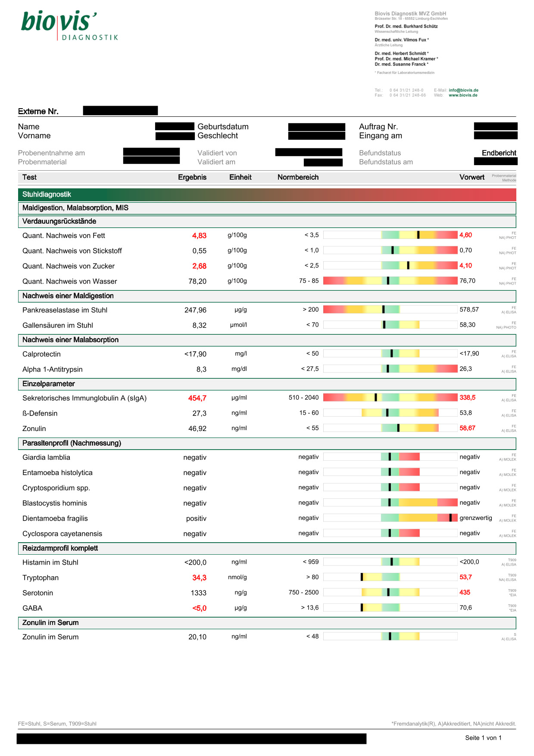The width and height of the screenshot is (534, 756).
Task: Open the www.biovis.de web link
Action: pyautogui.click(x=463, y=95)
